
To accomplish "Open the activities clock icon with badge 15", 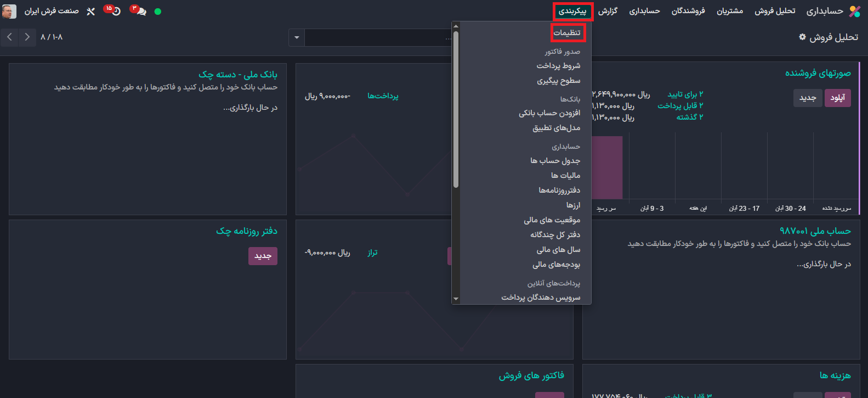I will tap(115, 11).
